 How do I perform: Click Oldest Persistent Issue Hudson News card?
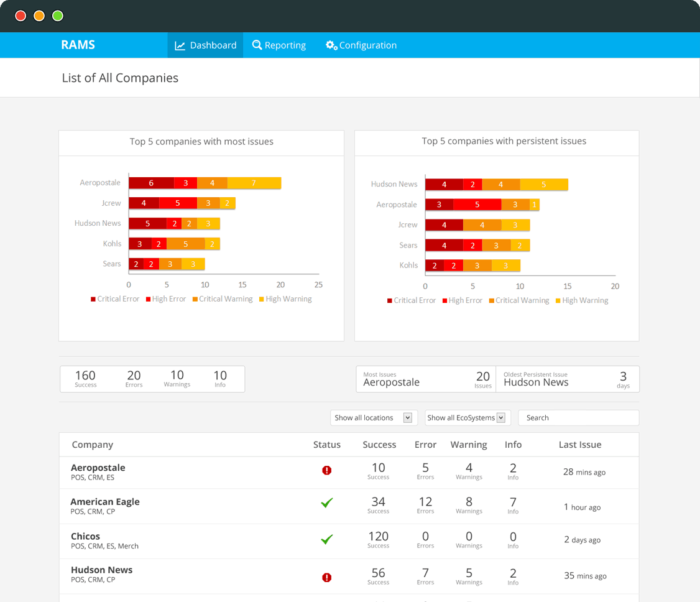click(x=568, y=379)
